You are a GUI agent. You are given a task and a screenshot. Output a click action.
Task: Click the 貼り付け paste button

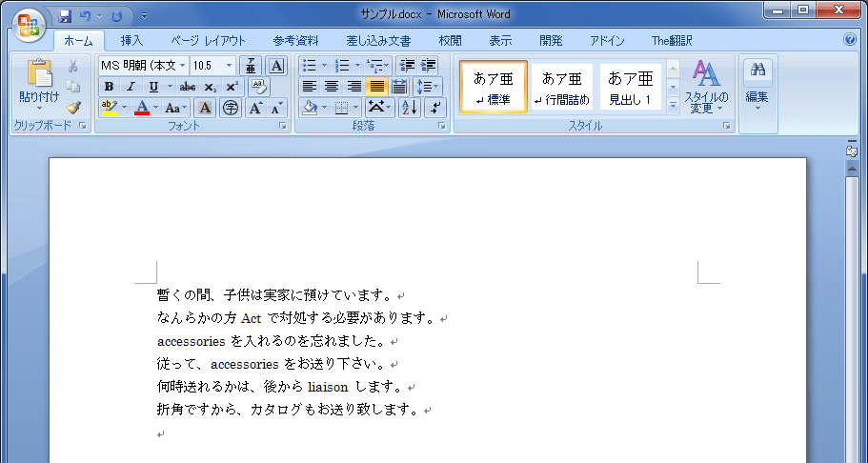click(x=38, y=82)
